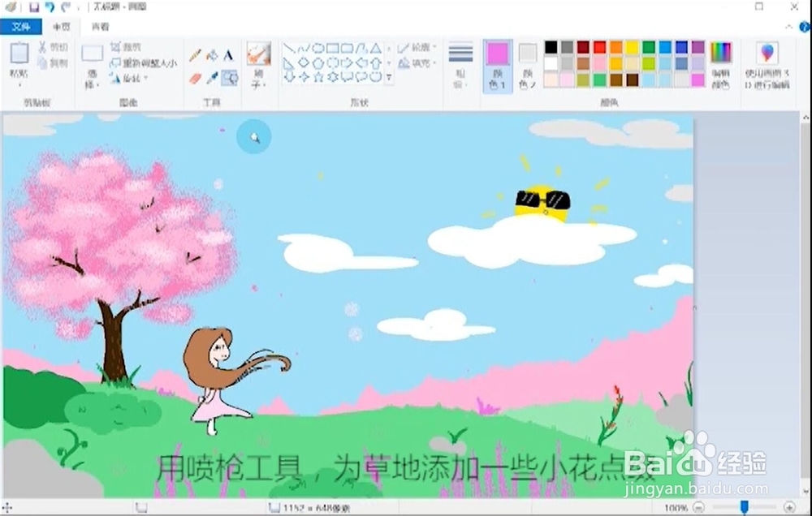Pick the red swatch from the palette

pos(599,46)
